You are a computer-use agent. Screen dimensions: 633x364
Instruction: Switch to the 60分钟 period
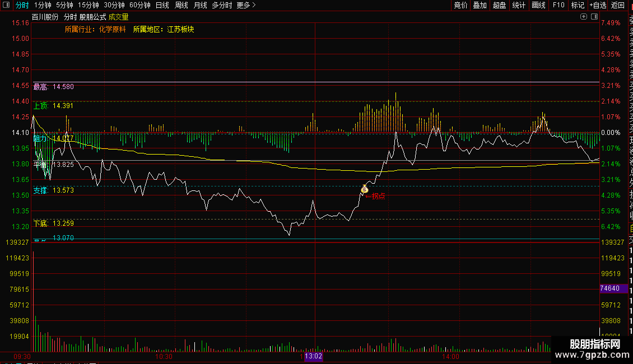coord(140,5)
